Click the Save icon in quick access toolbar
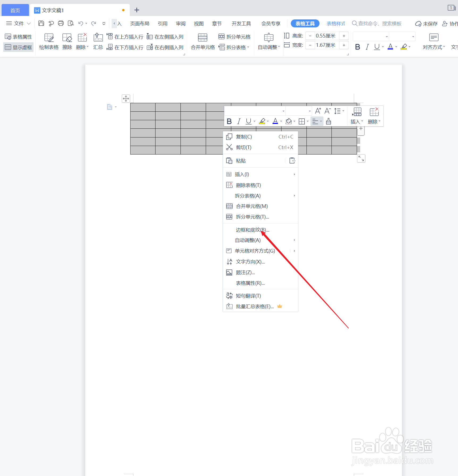Viewport: 458px width, 476px height. click(x=41, y=23)
